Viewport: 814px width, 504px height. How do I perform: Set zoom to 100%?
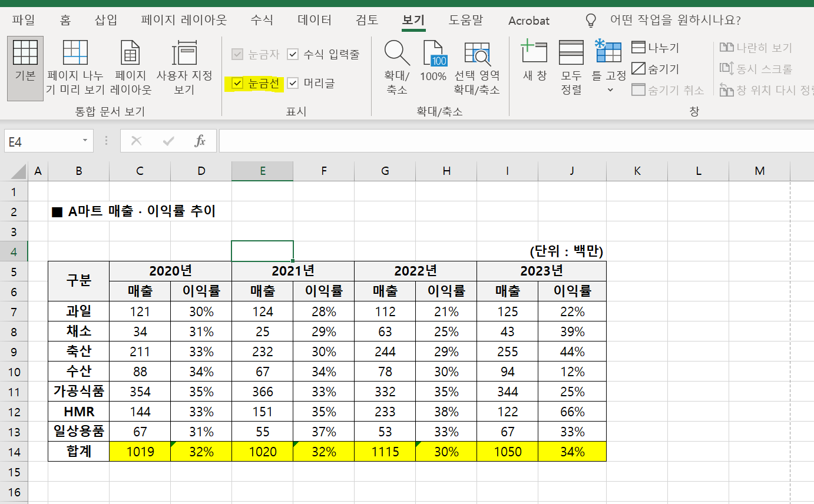pyautogui.click(x=433, y=62)
